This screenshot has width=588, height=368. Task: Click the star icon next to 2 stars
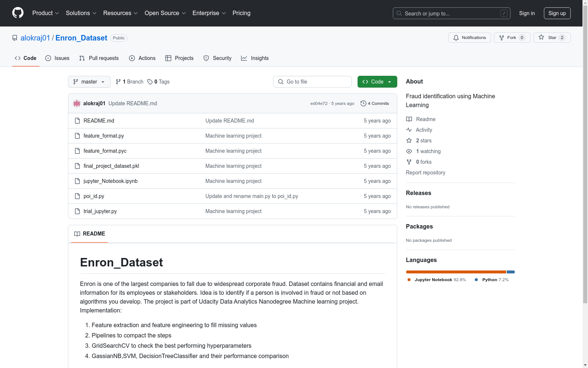[x=409, y=141]
